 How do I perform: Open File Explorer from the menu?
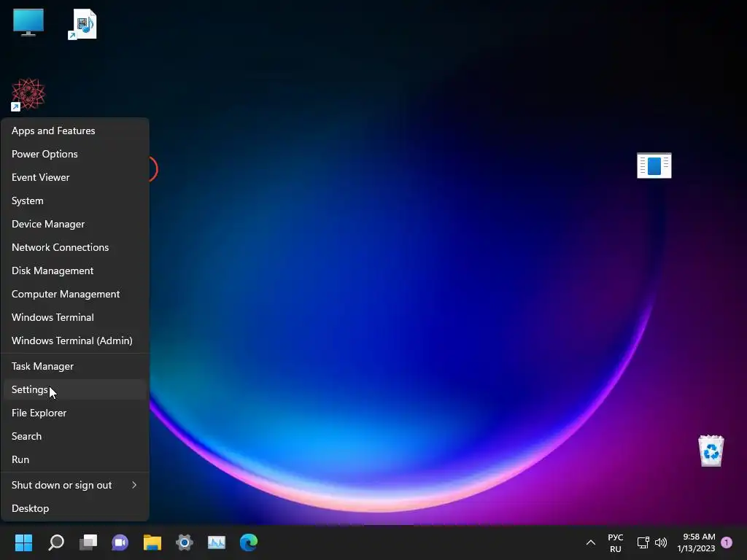coord(75,413)
